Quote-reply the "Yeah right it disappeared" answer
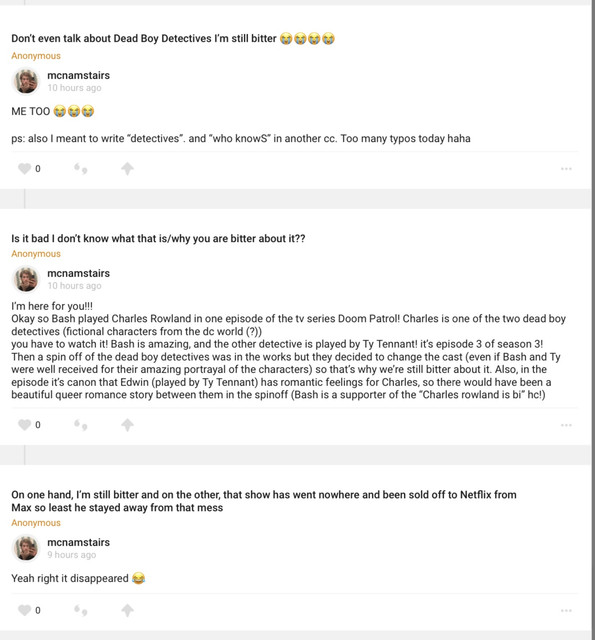Viewport: 595px width, 640px height. click(x=80, y=610)
